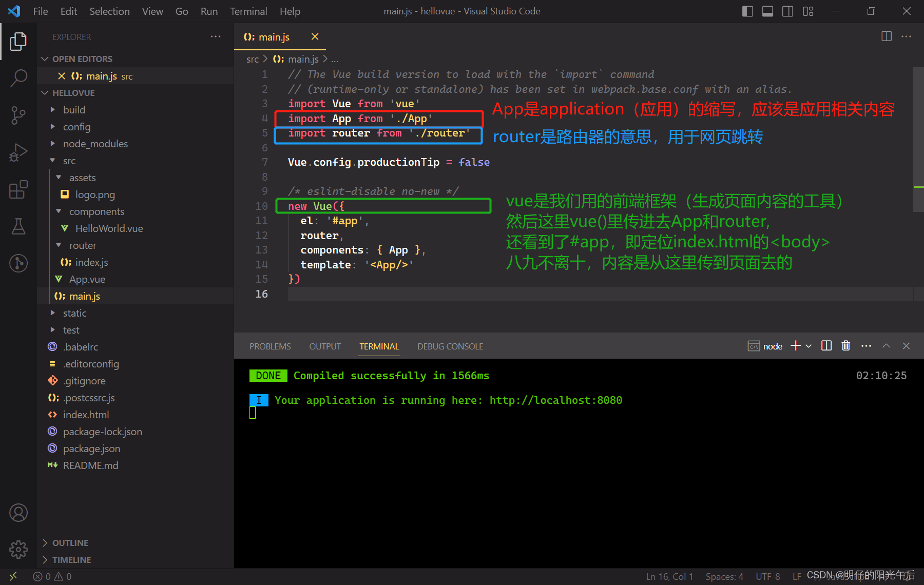Open the Search view in activity bar

coord(18,79)
